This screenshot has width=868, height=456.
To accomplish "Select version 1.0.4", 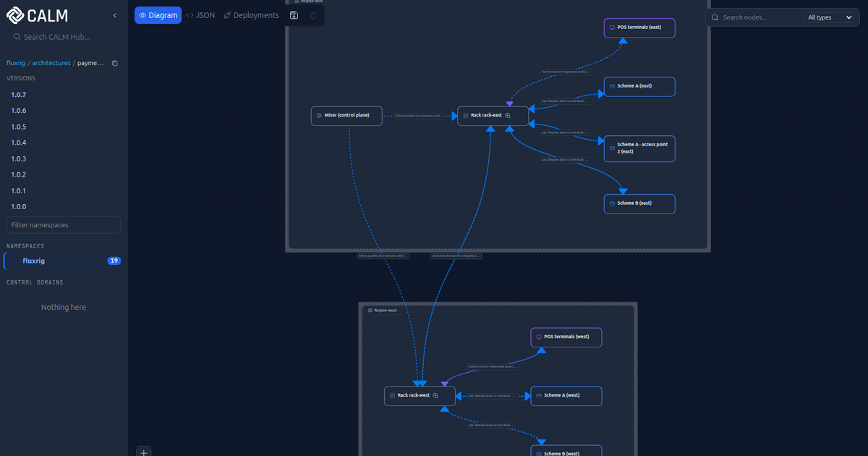I will click(x=19, y=143).
